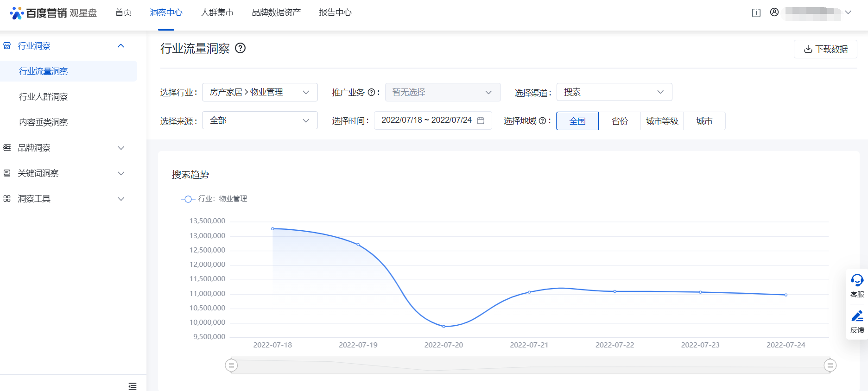
Task: Open account dropdown arrow in header
Action: 848,13
